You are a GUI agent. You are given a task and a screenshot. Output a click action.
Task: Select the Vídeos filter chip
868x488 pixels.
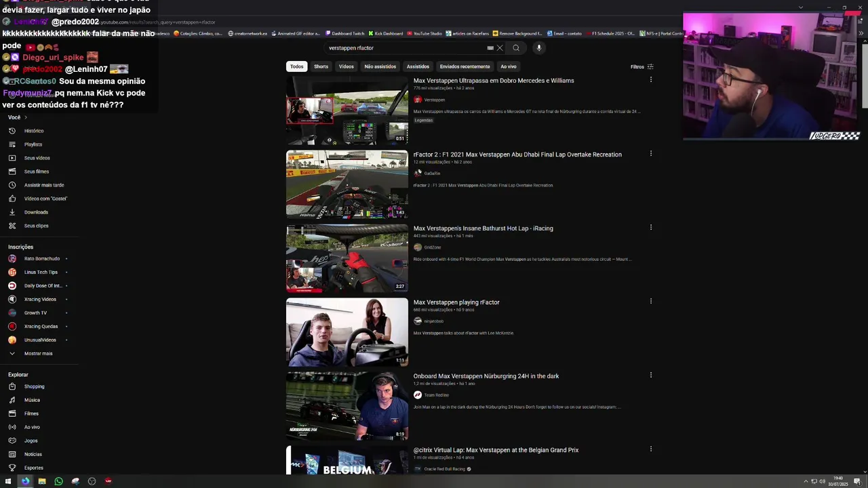[347, 66]
